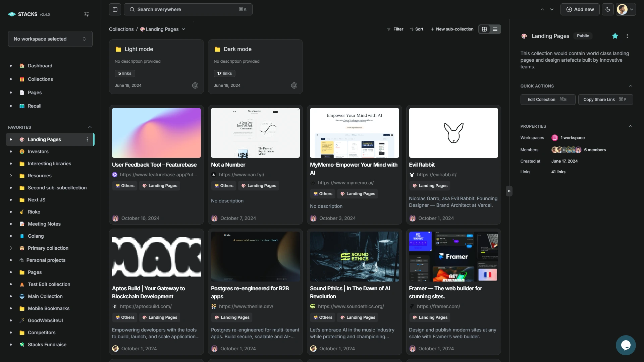The image size is (644, 362).
Task: Switch to dark/light theme moon icon
Action: [608, 9]
